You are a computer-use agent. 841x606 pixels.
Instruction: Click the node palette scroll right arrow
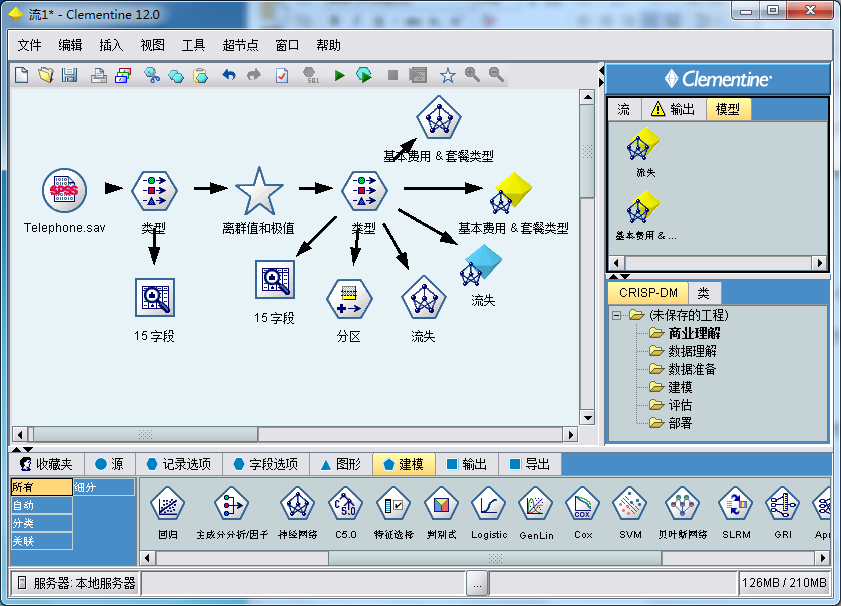pyautogui.click(x=823, y=558)
